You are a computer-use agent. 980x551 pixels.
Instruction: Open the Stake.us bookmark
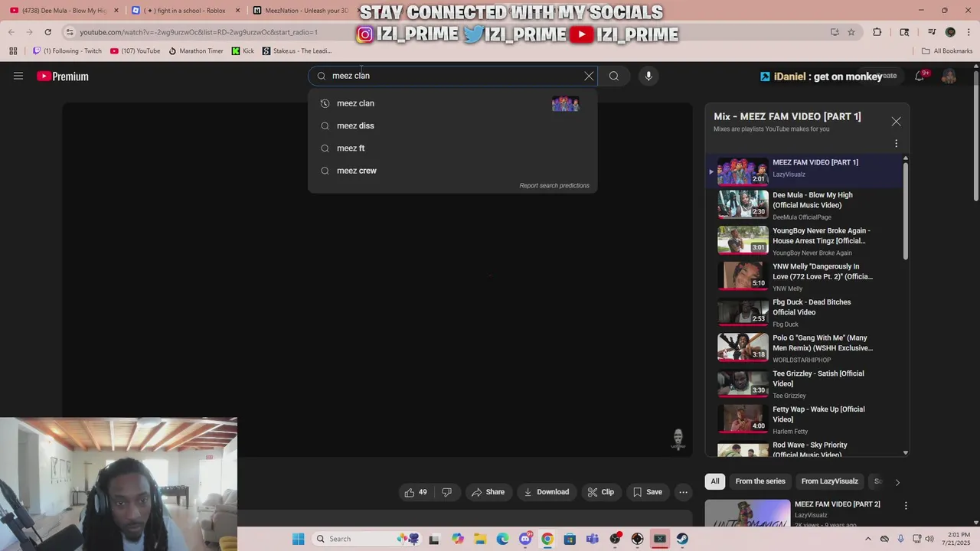pos(297,51)
